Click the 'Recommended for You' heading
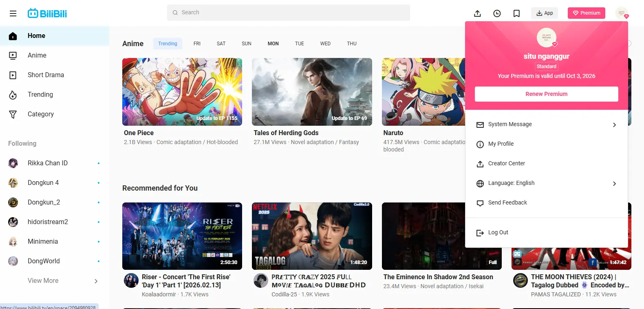The image size is (644, 309). coord(160,188)
